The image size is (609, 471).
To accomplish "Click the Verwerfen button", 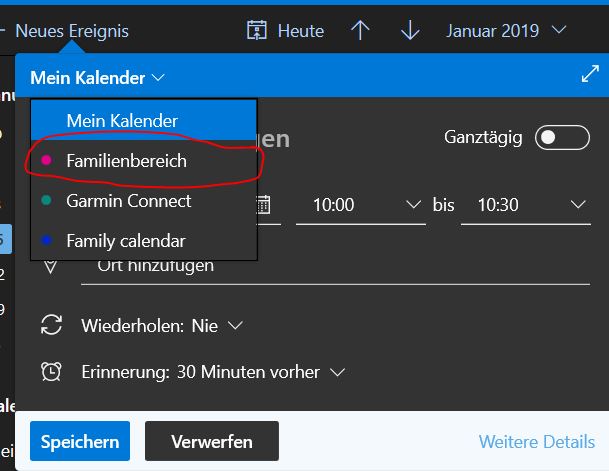I will click(212, 441).
